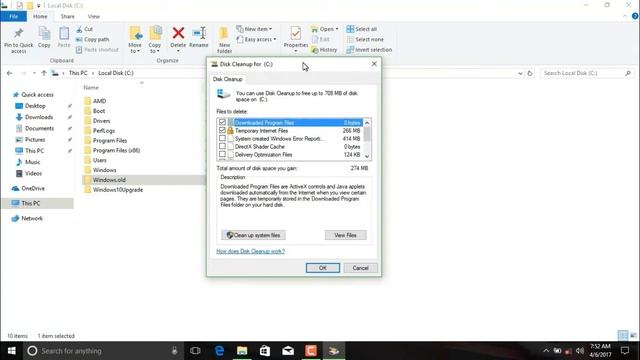
Task: Check DirectX Shader Cache checkbox
Action: click(222, 146)
